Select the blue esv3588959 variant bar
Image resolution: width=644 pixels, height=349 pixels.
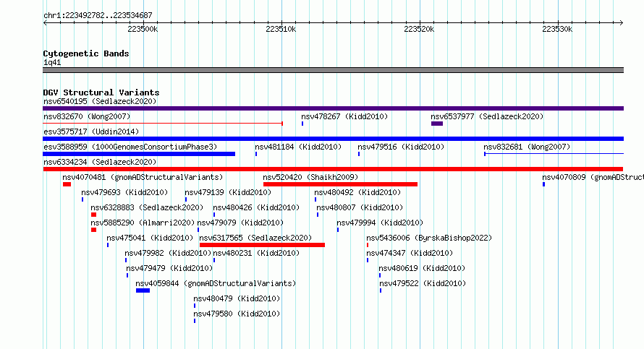point(139,154)
